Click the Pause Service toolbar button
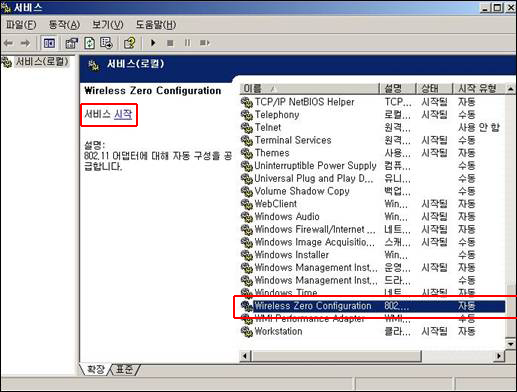The width and height of the screenshot is (517, 392). click(x=188, y=43)
